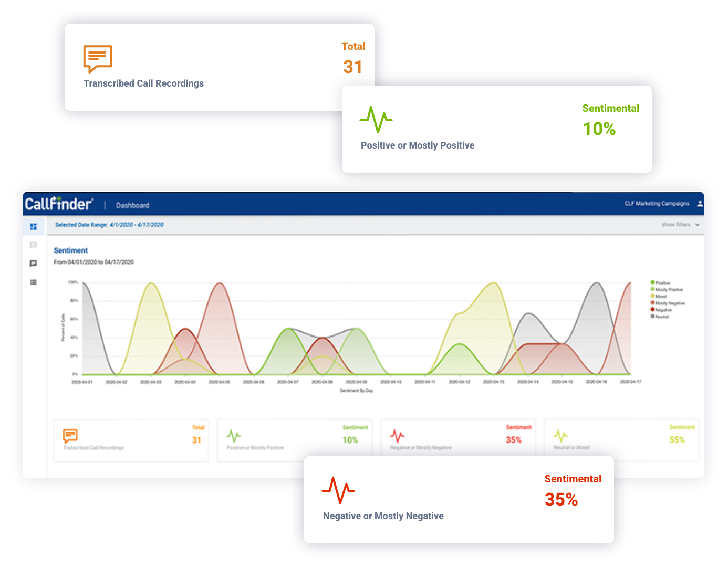Select the Dashboard menu item

[132, 205]
